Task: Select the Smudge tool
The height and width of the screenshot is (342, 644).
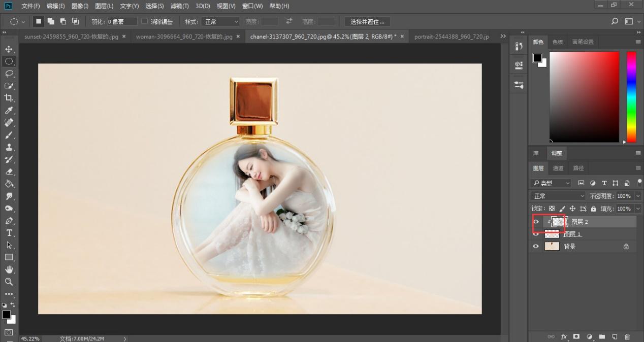Action: click(x=9, y=196)
